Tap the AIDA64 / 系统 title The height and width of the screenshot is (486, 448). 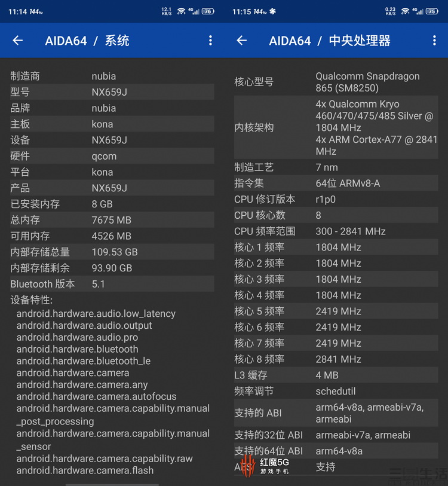(87, 41)
